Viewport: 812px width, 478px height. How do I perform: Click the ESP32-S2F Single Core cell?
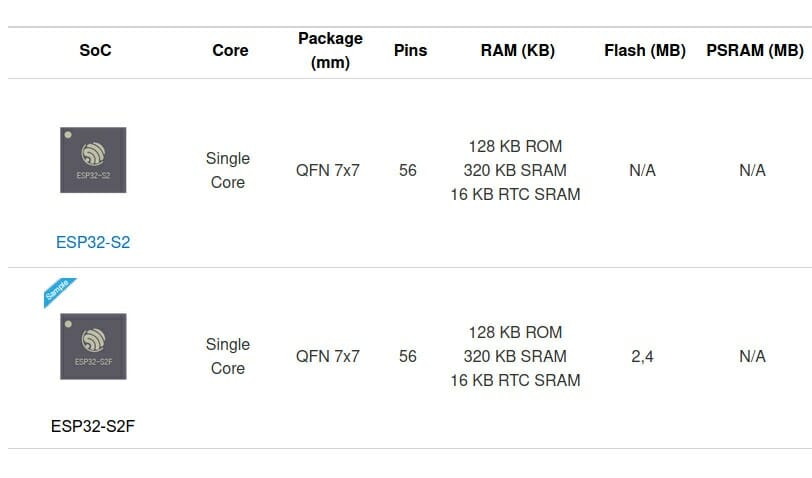coord(228,356)
